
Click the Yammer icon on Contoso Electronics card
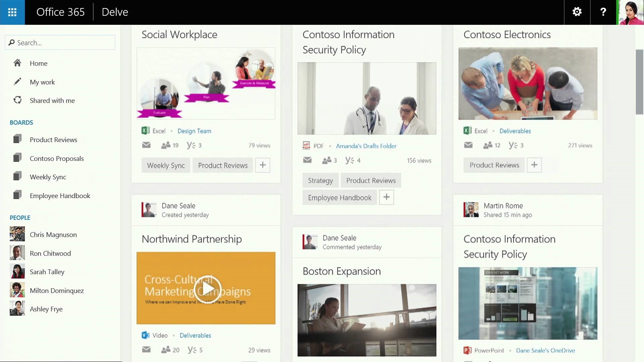coord(513,145)
